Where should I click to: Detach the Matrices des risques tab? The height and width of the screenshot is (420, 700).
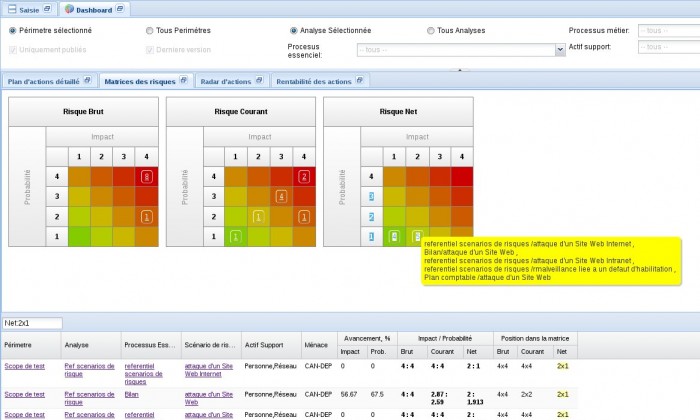183,80
